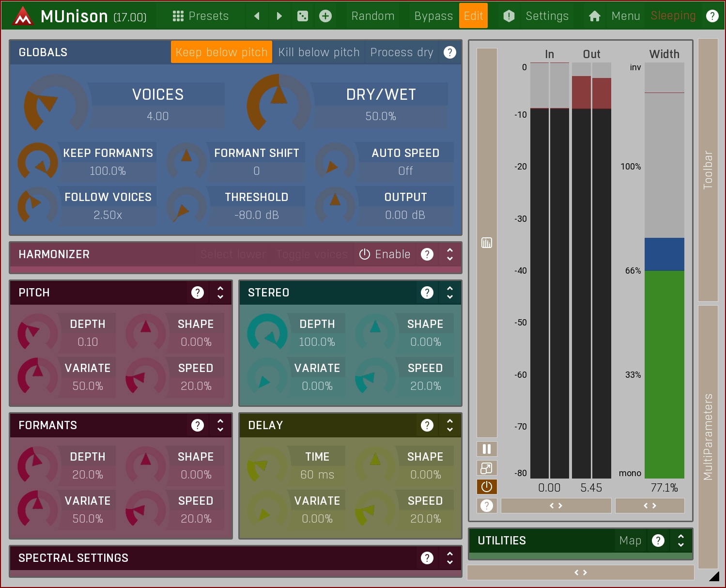The width and height of the screenshot is (726, 588).
Task: Expand the Utilities panel
Action: 680,541
